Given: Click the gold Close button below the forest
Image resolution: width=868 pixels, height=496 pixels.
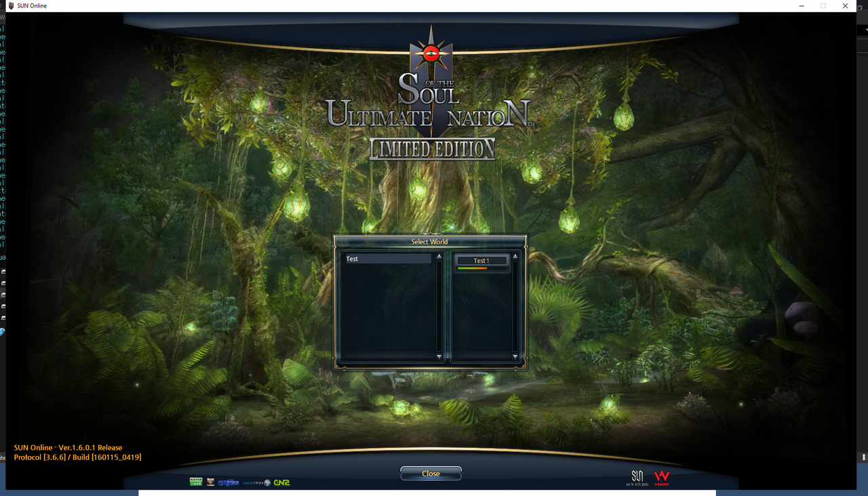Looking at the screenshot, I should pyautogui.click(x=431, y=474).
